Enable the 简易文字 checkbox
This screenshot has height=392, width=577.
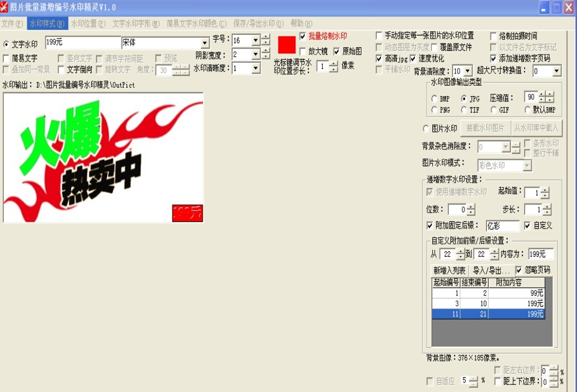tap(5, 59)
